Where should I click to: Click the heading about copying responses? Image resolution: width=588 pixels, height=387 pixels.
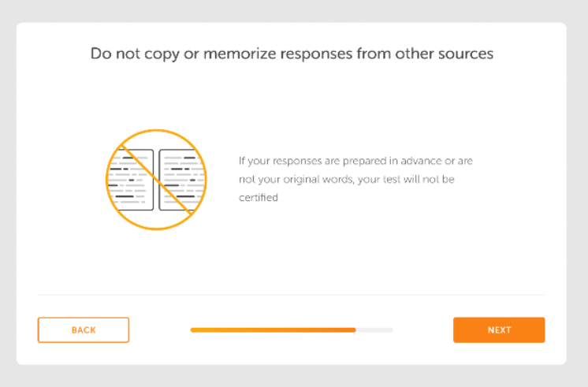point(292,54)
